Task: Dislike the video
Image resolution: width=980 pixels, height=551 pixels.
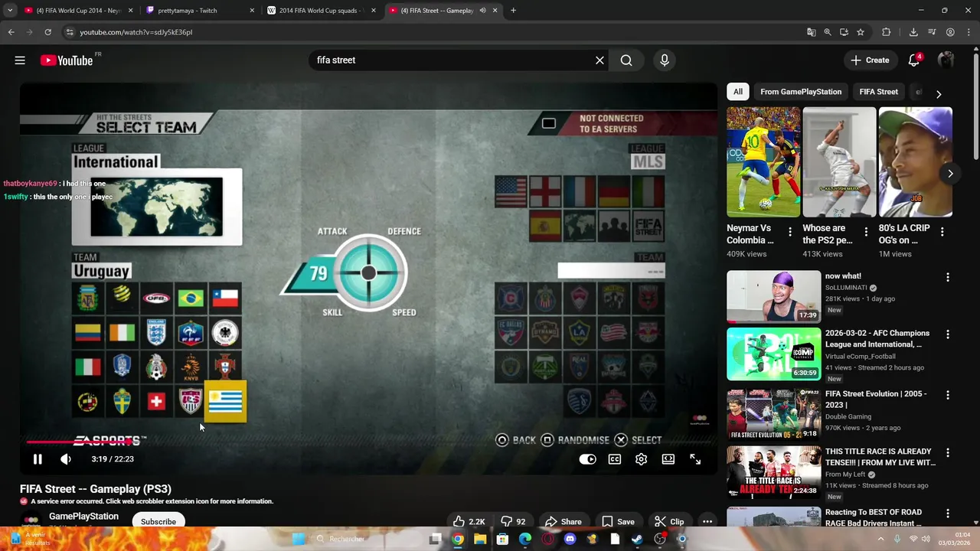Action: [513, 522]
